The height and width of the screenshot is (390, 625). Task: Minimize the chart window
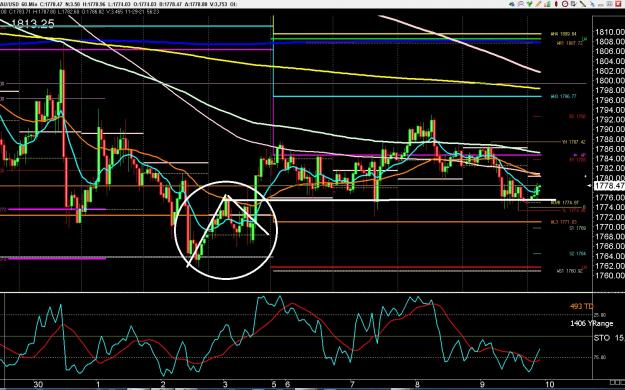pos(601,5)
